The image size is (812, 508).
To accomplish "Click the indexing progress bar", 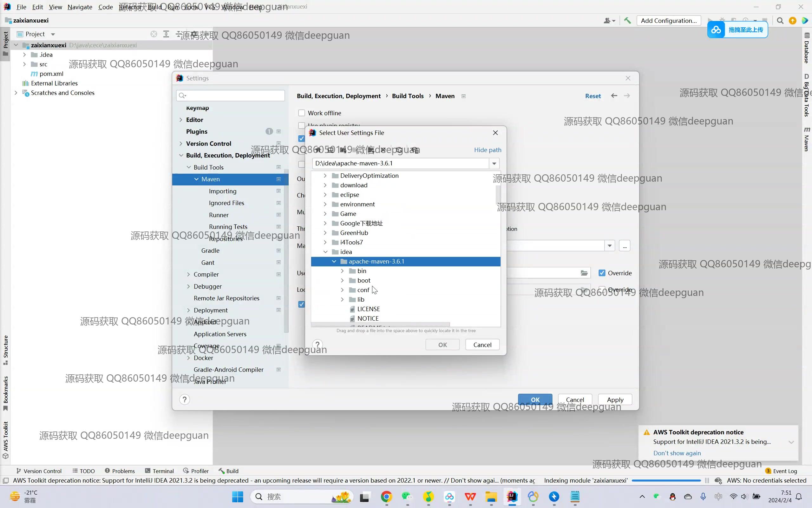I will pos(666,480).
